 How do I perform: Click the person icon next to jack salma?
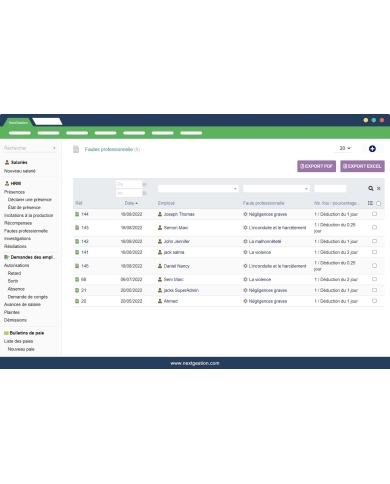tap(160, 252)
